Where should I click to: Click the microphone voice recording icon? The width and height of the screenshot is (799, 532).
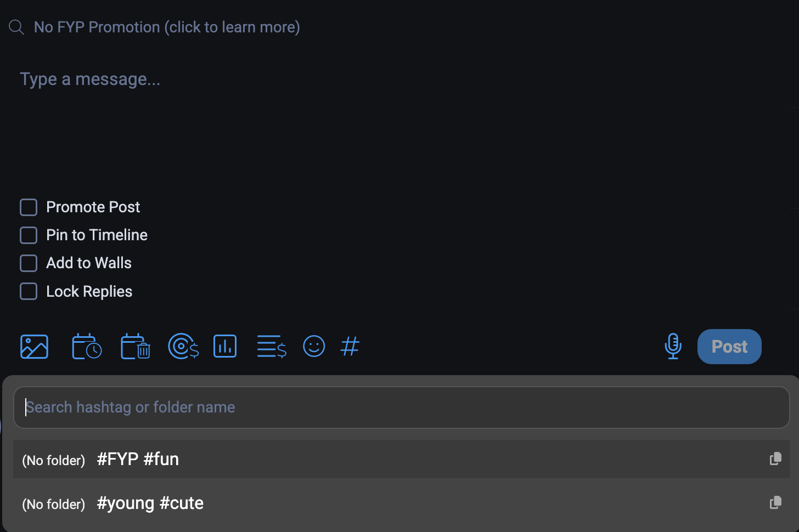tap(673, 347)
